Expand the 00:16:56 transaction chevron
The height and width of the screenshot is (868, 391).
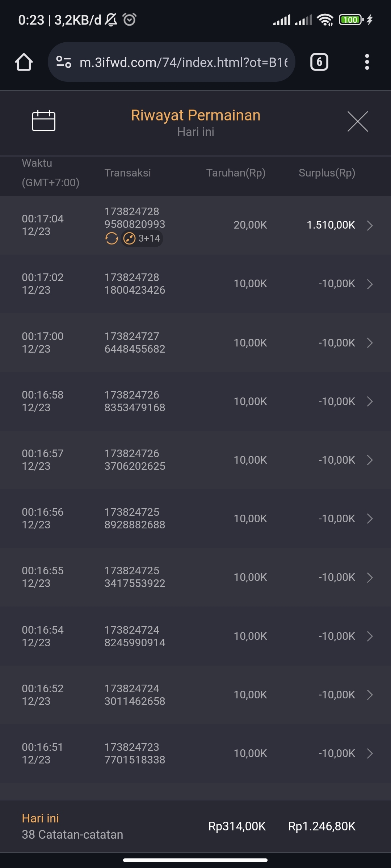click(x=370, y=519)
